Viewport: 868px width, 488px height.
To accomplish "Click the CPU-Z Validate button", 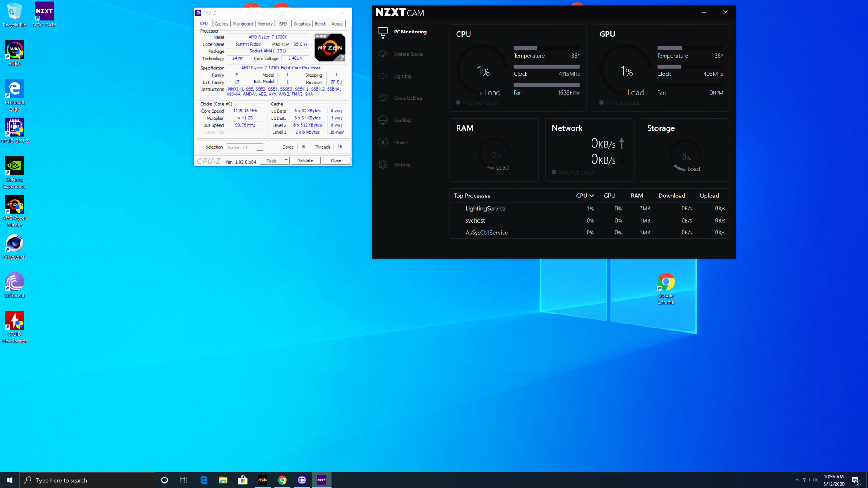I will point(305,160).
